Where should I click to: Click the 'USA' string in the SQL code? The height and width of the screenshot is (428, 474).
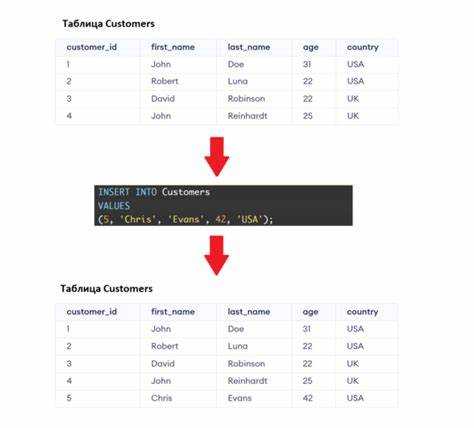[249, 219]
